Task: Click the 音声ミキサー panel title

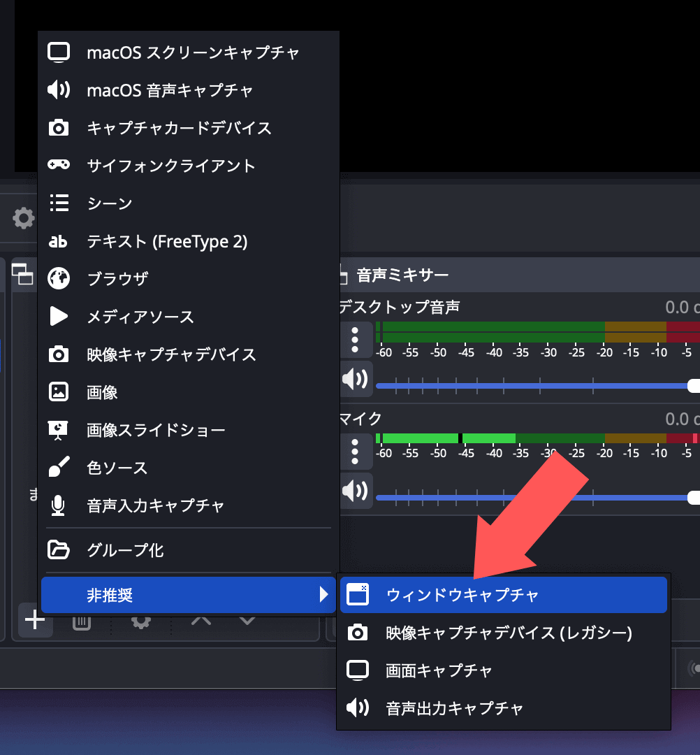Action: coord(402,275)
